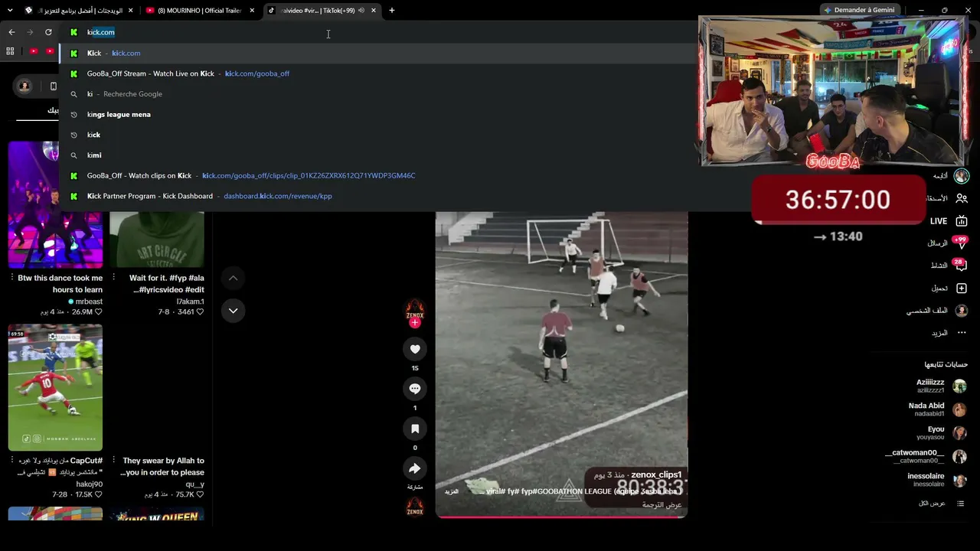
Task: Close the MOURINHO Official Trailer tab
Action: (252, 11)
